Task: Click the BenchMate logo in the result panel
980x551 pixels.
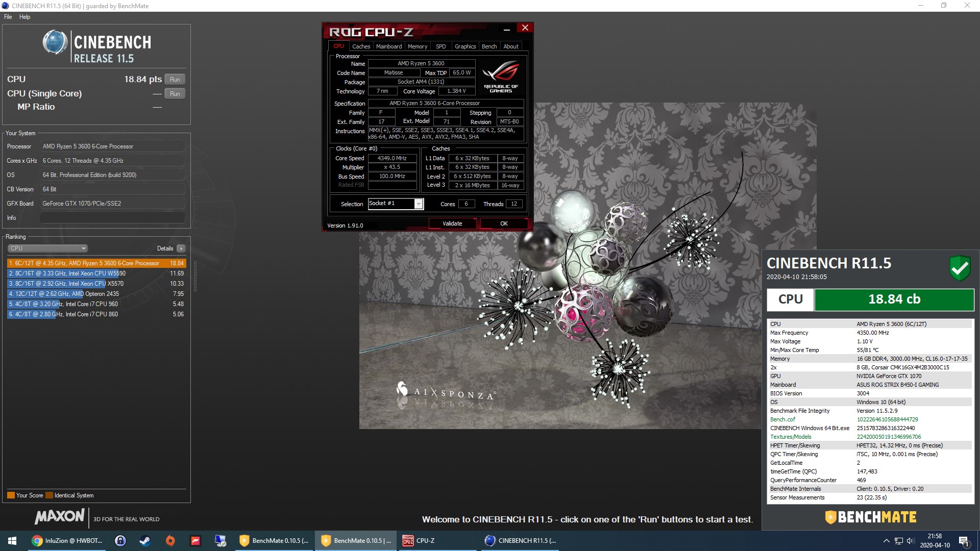Action: [x=871, y=517]
